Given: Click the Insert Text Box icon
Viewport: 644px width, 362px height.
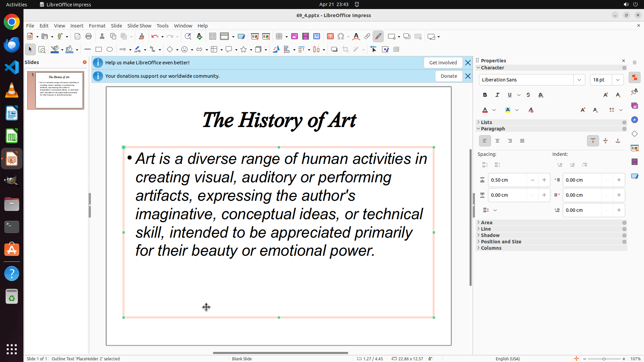Looking at the screenshot, I should pyautogui.click(x=330, y=37).
